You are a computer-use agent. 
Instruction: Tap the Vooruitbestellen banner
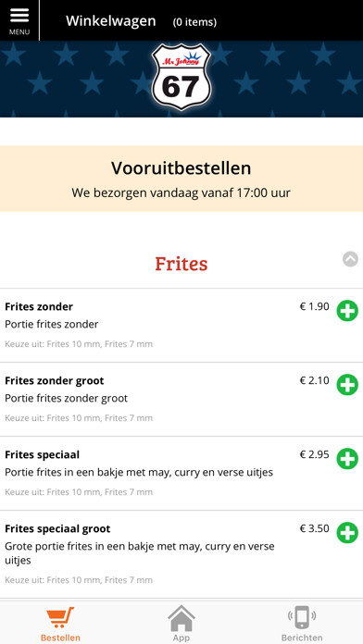(181, 179)
